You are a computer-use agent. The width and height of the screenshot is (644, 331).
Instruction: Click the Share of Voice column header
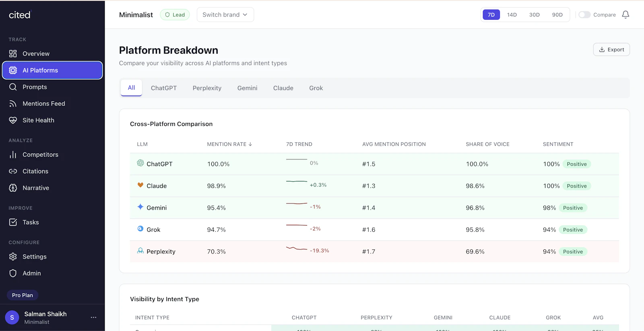tap(488, 144)
